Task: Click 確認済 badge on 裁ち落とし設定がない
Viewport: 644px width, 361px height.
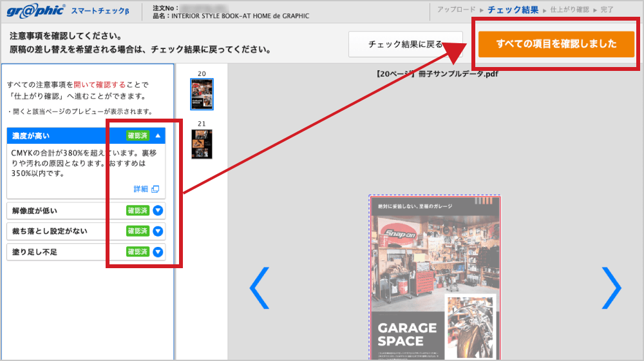Action: point(138,231)
